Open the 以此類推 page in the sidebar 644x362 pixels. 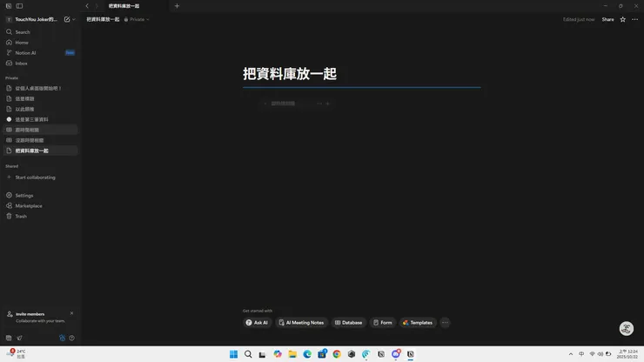click(x=40, y=109)
